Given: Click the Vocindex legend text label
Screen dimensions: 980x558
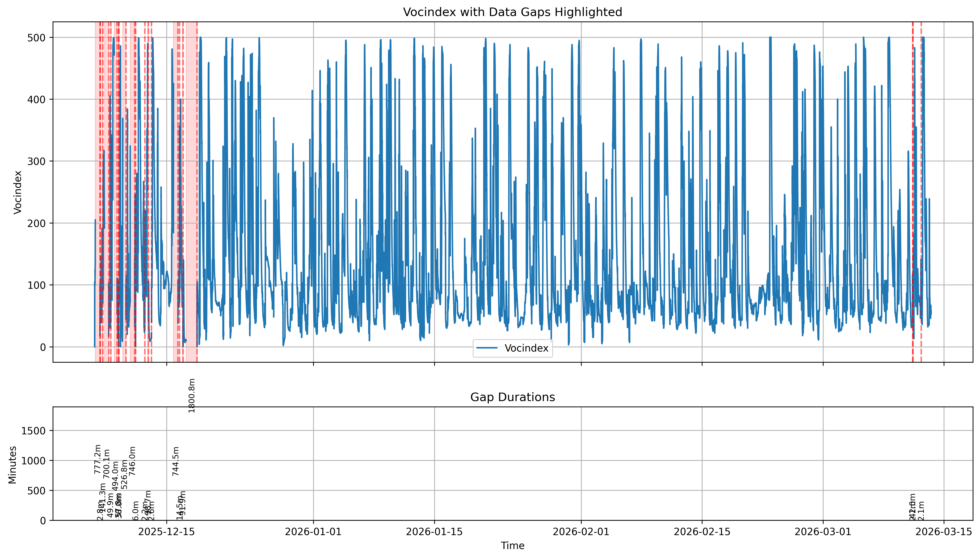Looking at the screenshot, I should pyautogui.click(x=526, y=348).
